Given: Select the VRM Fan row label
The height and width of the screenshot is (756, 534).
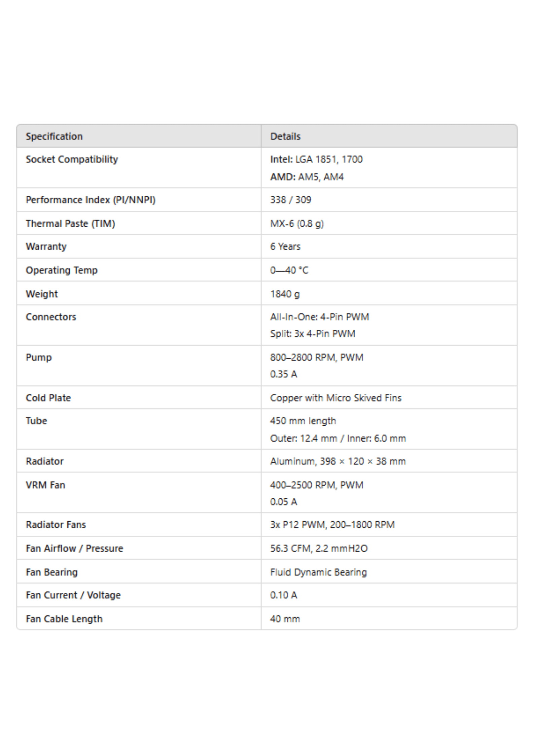Looking at the screenshot, I should (x=45, y=485).
